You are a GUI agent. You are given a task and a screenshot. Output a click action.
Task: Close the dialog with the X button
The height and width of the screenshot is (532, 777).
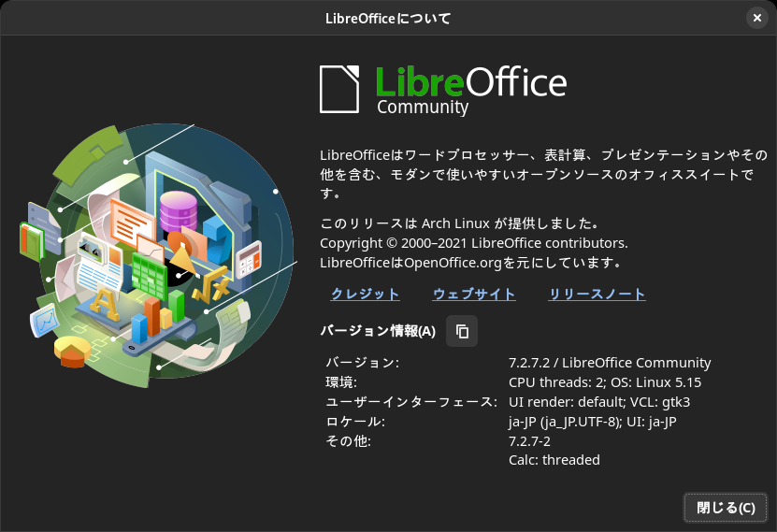tap(757, 19)
